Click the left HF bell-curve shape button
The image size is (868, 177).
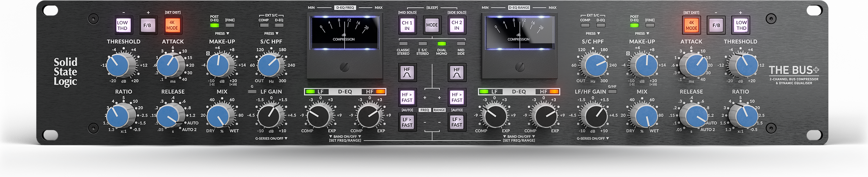(407, 73)
